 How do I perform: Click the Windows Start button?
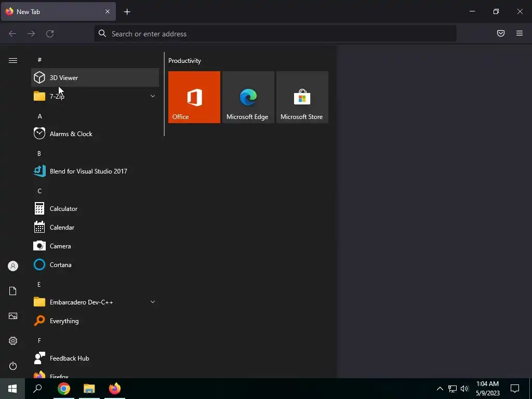click(x=12, y=389)
